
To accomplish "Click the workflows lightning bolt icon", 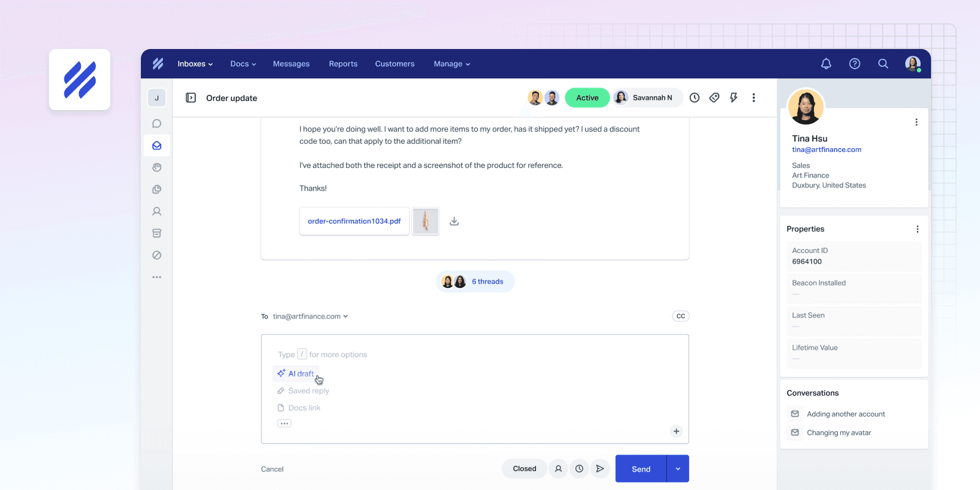I will pos(734,98).
